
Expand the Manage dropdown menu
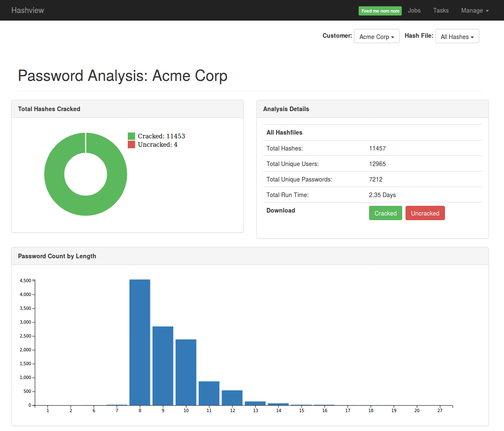pyautogui.click(x=475, y=10)
